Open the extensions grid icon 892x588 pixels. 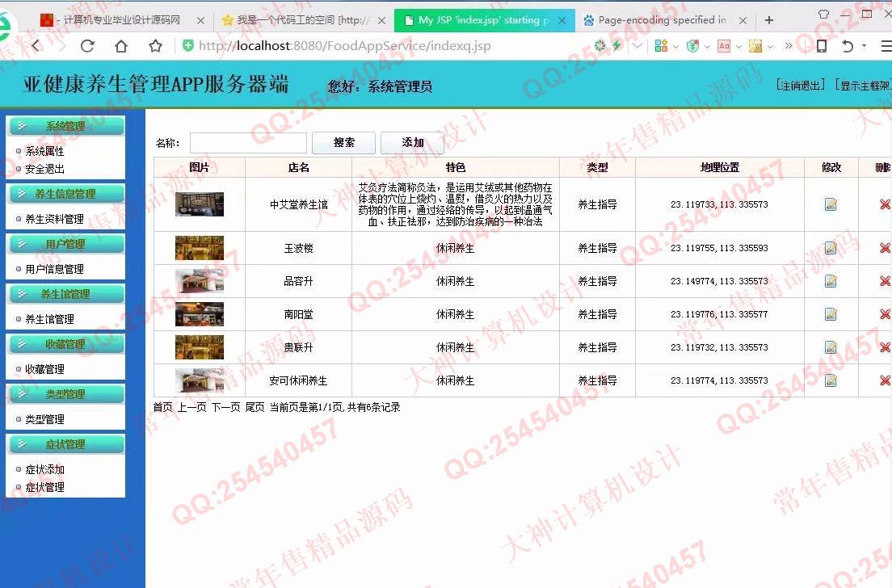(660, 46)
